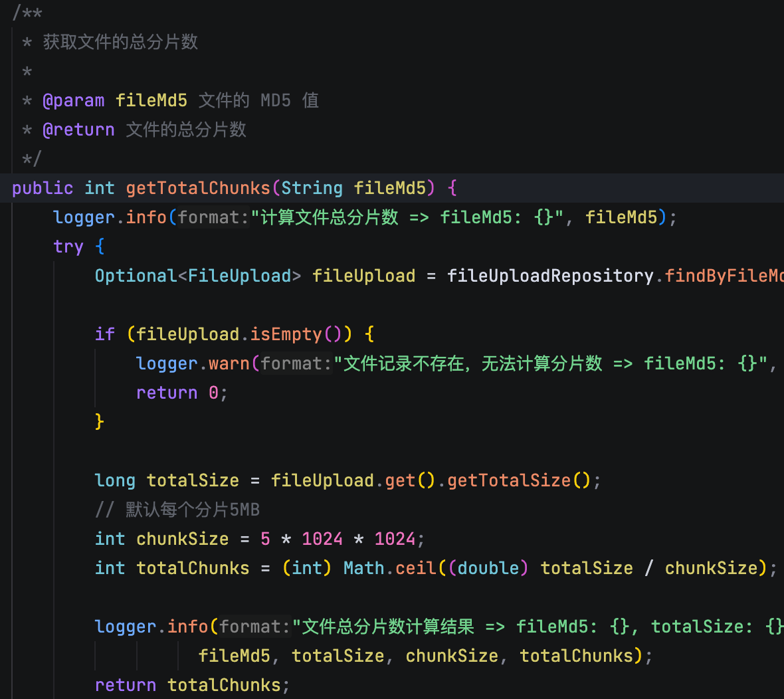Click the String parameter type in method signature

[312, 188]
